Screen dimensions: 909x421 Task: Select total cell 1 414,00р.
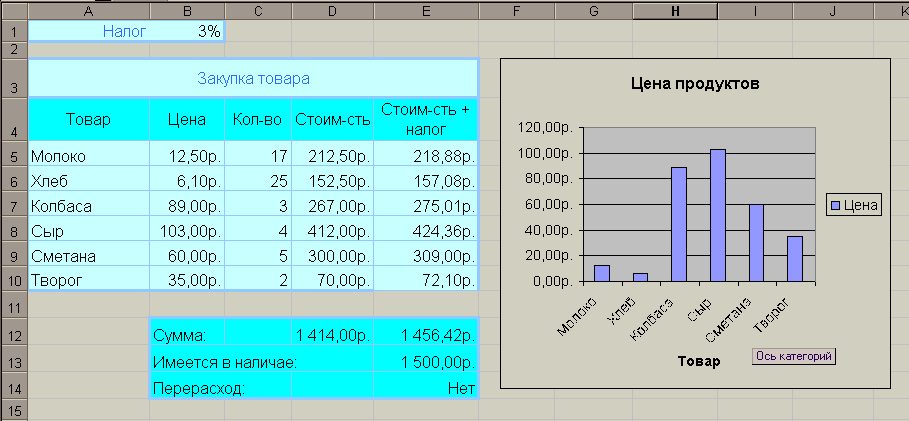point(332,334)
